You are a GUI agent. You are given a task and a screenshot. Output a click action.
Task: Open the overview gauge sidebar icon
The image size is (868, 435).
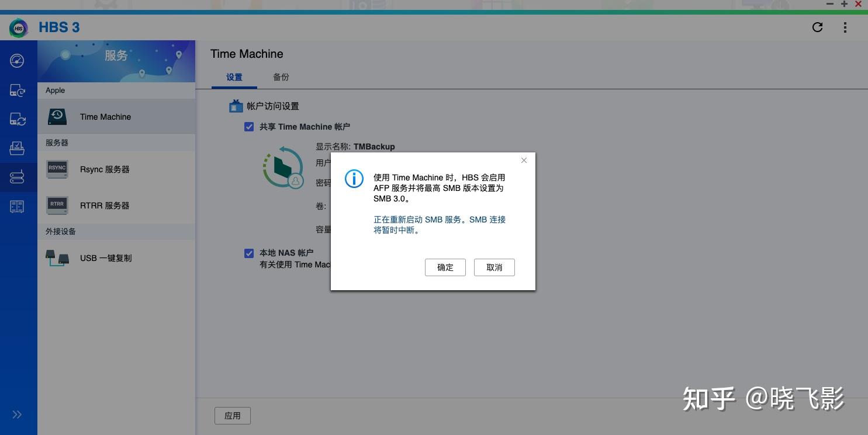tap(17, 60)
